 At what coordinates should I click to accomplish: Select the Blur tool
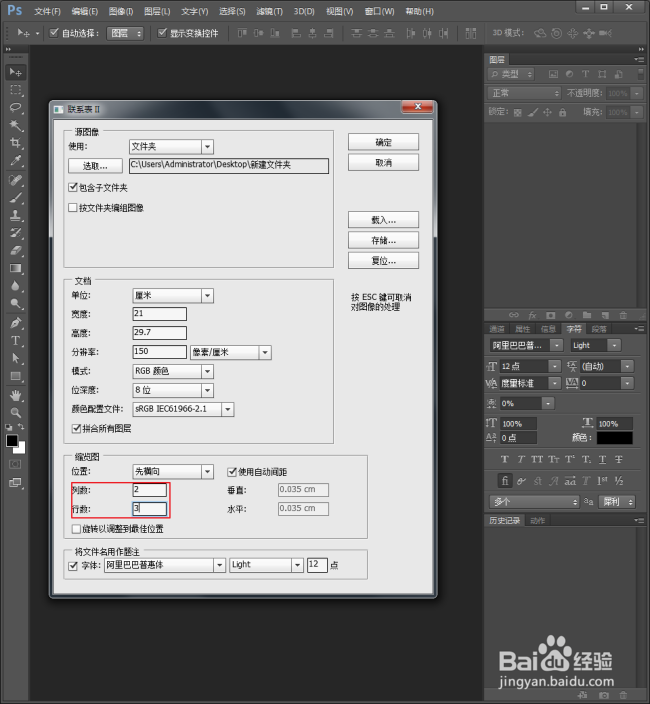[16, 286]
